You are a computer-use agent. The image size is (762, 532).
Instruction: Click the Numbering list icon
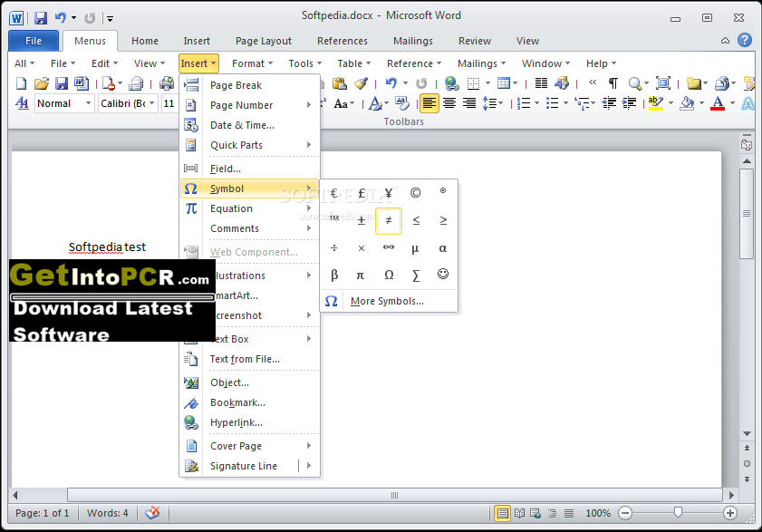click(x=524, y=103)
